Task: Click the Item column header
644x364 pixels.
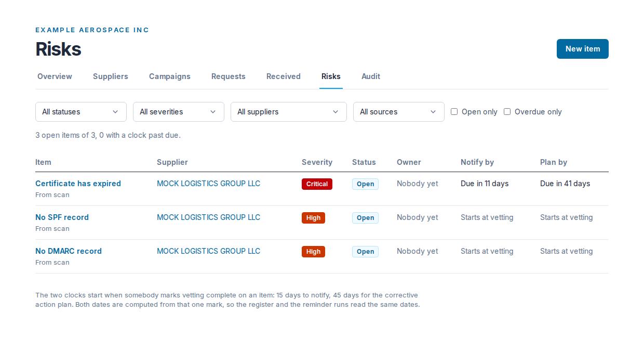Action: [43, 162]
